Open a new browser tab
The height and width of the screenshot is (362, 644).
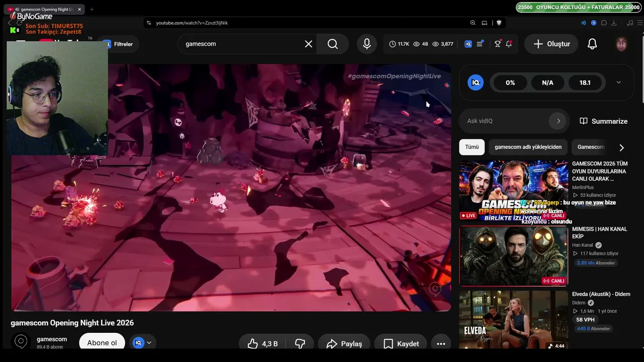click(x=92, y=10)
